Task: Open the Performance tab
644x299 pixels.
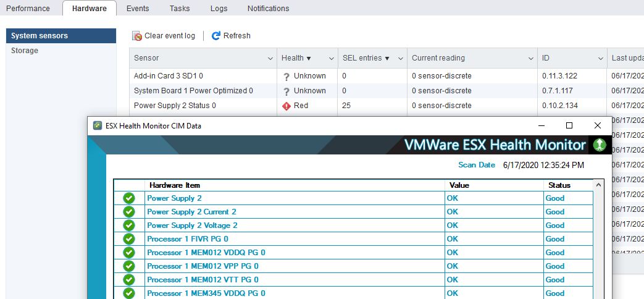Action: [28, 8]
